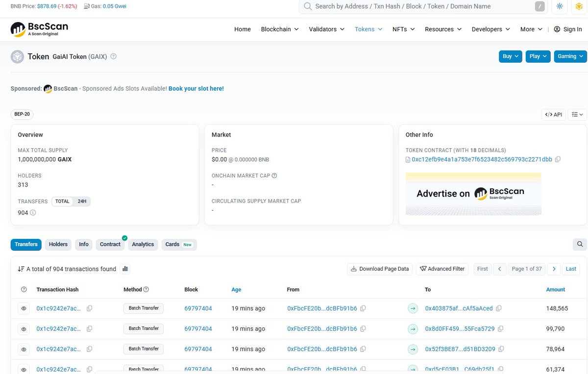Copy the To address 0x403875af...cAf5aAced
This screenshot has height=374, width=588.
[x=498, y=308]
